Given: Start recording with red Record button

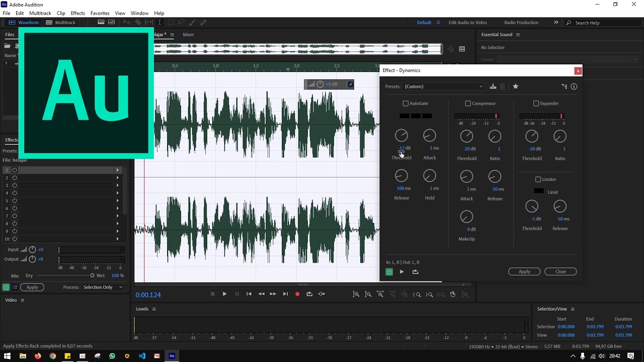Looking at the screenshot, I should [297, 294].
